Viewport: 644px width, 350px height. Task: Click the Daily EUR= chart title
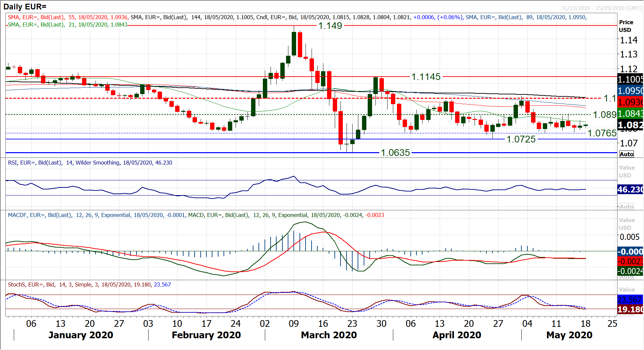(25, 6)
